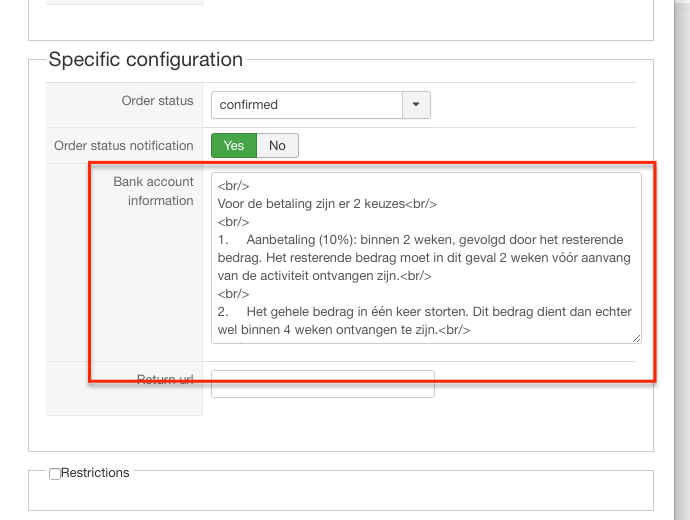Click the textarea resize grip handle
Viewport: 690px width, 520px height.
[636, 338]
